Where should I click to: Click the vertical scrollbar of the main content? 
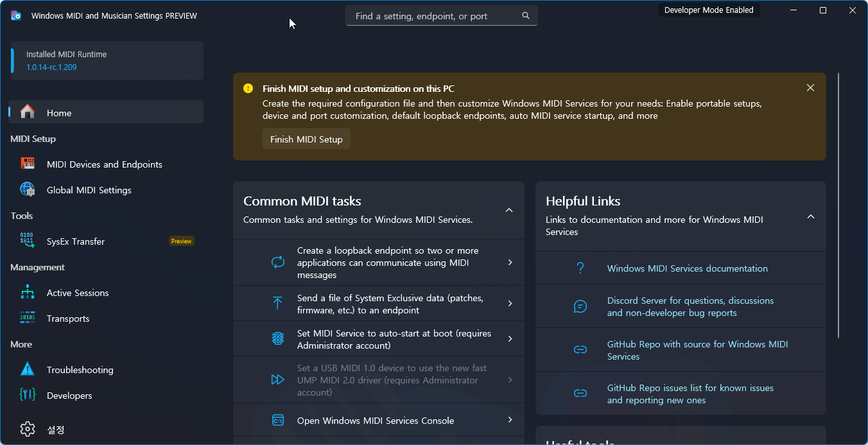(x=838, y=205)
